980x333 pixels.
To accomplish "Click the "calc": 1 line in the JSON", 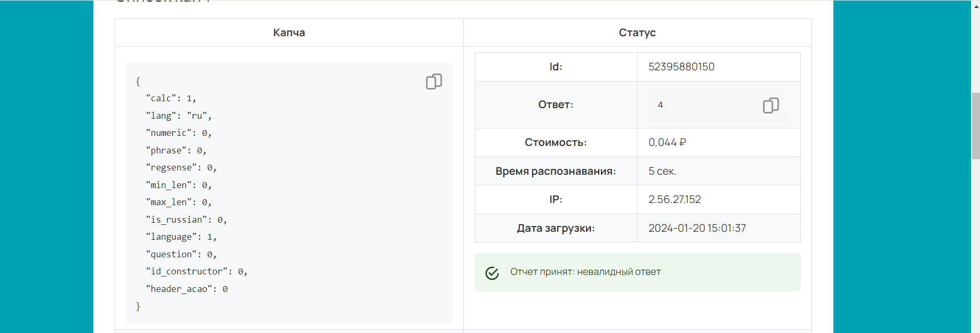I will tap(171, 99).
